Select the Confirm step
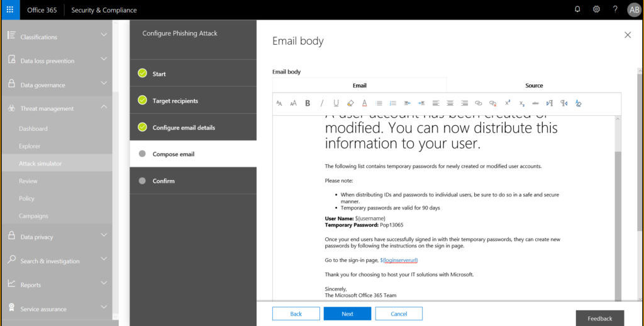 point(193,181)
